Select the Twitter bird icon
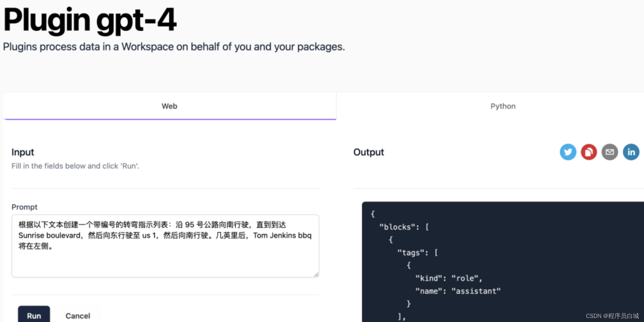The width and height of the screenshot is (644, 322). tap(568, 152)
